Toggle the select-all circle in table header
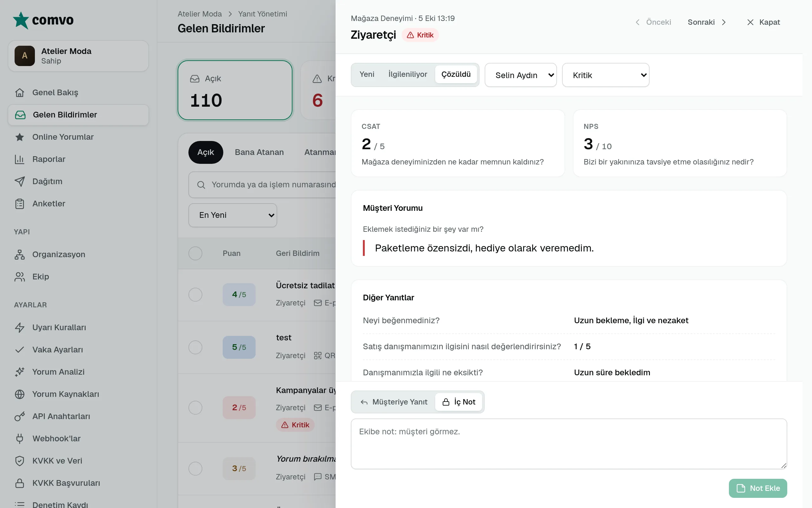The width and height of the screenshot is (812, 508). click(195, 253)
